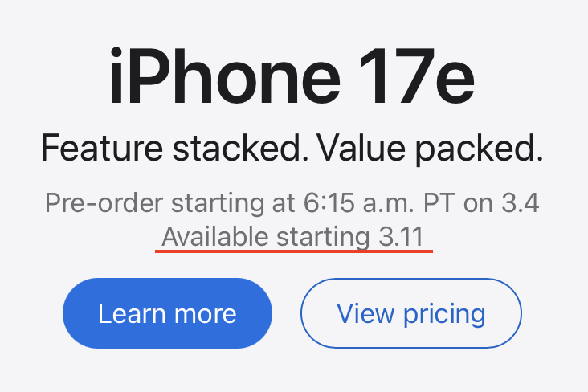Screen dimensions: 588x392
Task: Click the Available starting 3.11 text
Action: [295, 237]
